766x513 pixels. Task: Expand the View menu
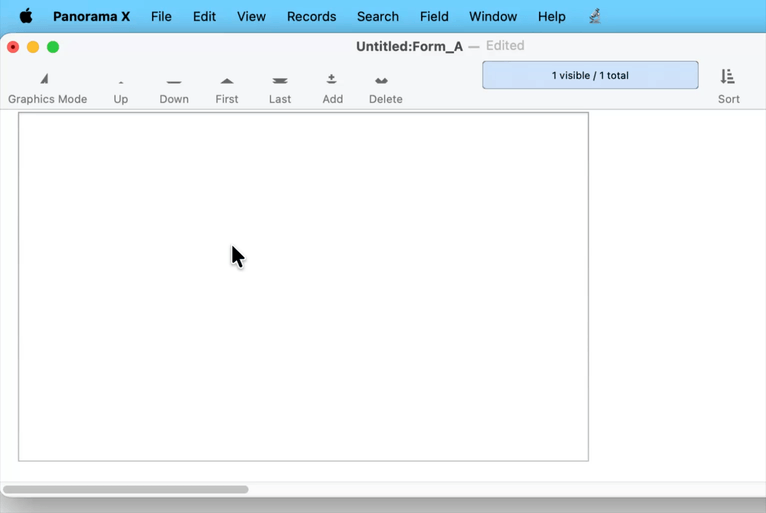[251, 16]
